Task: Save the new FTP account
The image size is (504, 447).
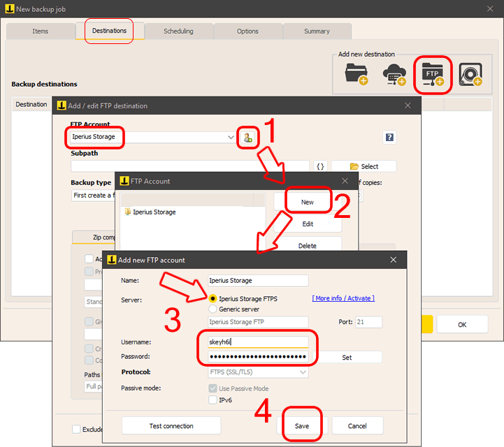Action: (302, 426)
